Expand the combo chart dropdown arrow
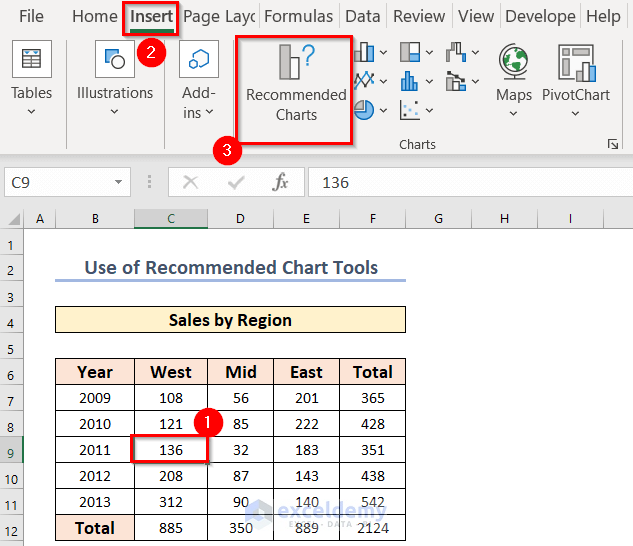 pos(476,82)
